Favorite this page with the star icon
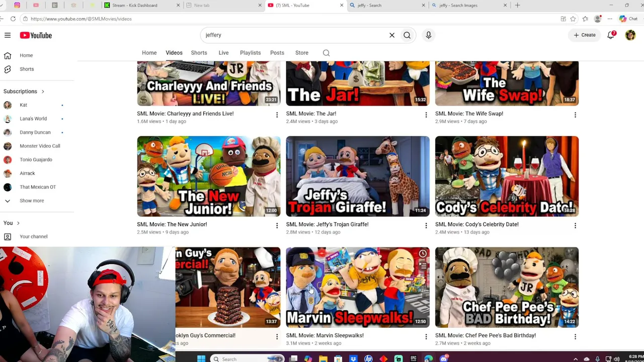Image resolution: width=644 pixels, height=362 pixels. (573, 19)
